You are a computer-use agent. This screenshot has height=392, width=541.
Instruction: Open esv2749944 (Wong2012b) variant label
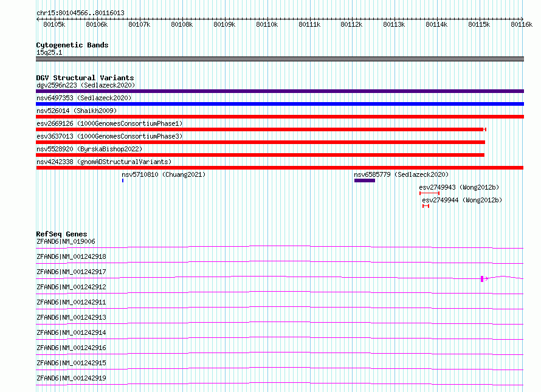tap(462, 200)
